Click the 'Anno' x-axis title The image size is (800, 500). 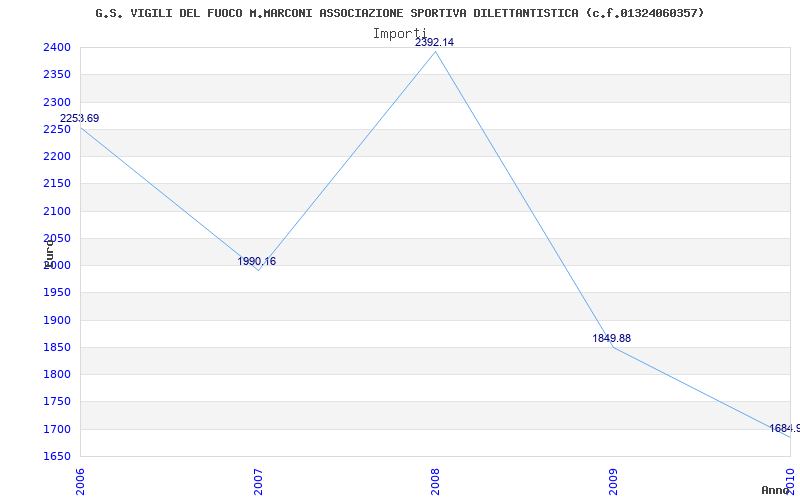coord(775,490)
